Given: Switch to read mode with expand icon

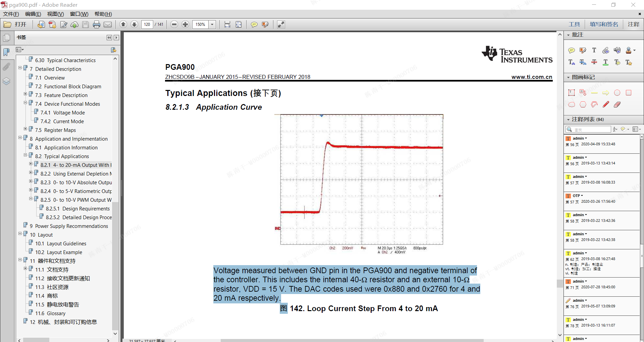Looking at the screenshot, I should 281,25.
